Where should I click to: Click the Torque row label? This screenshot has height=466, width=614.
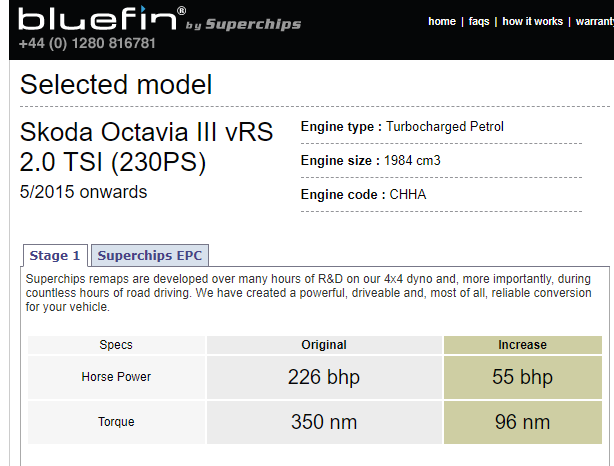point(116,422)
